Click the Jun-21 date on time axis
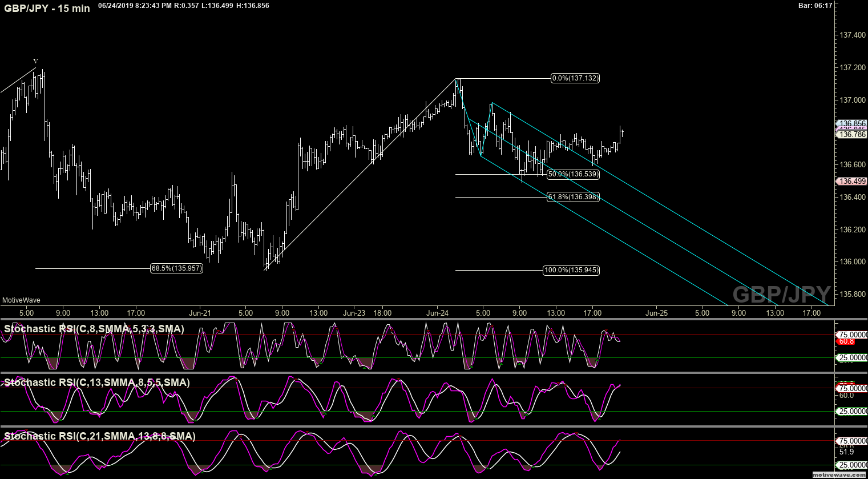This screenshot has width=868, height=479. (200, 313)
